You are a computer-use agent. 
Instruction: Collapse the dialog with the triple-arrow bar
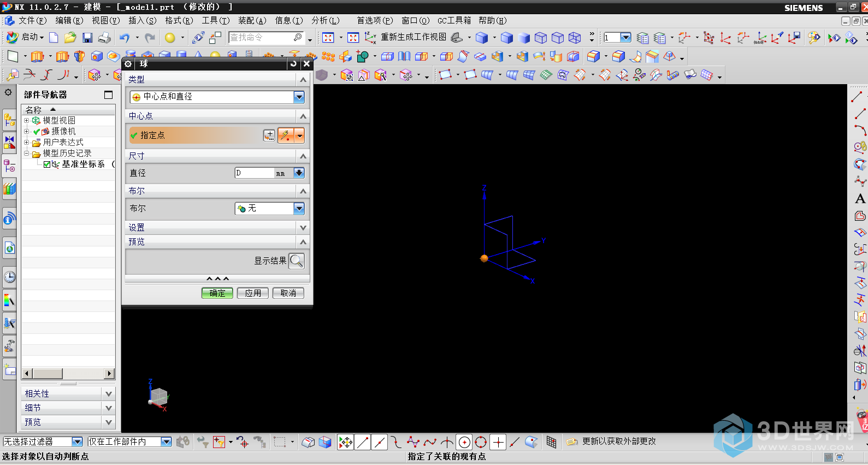pyautogui.click(x=217, y=279)
